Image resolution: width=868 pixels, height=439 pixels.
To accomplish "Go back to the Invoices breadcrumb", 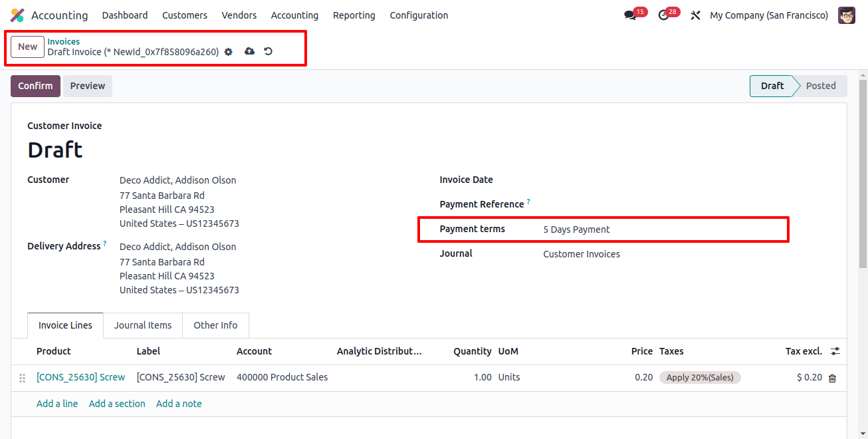I will tap(64, 42).
